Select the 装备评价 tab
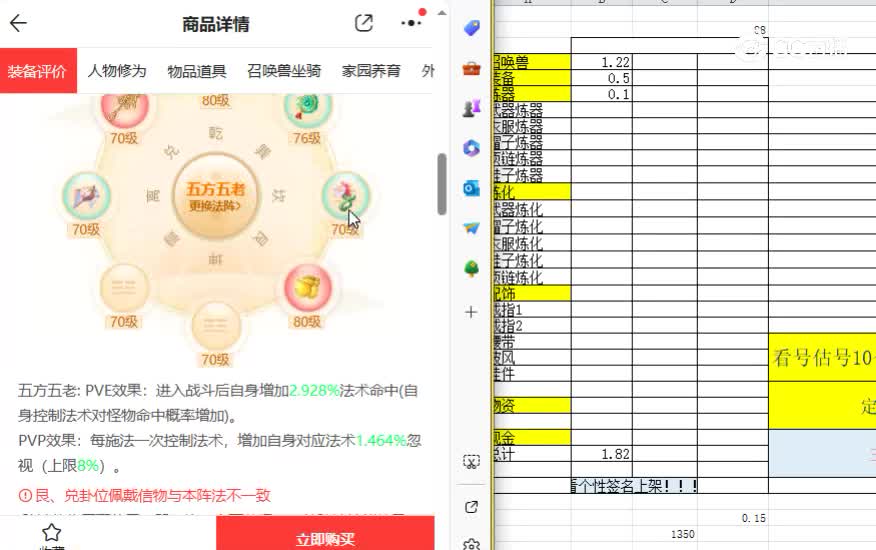This screenshot has width=876, height=550. (38, 71)
